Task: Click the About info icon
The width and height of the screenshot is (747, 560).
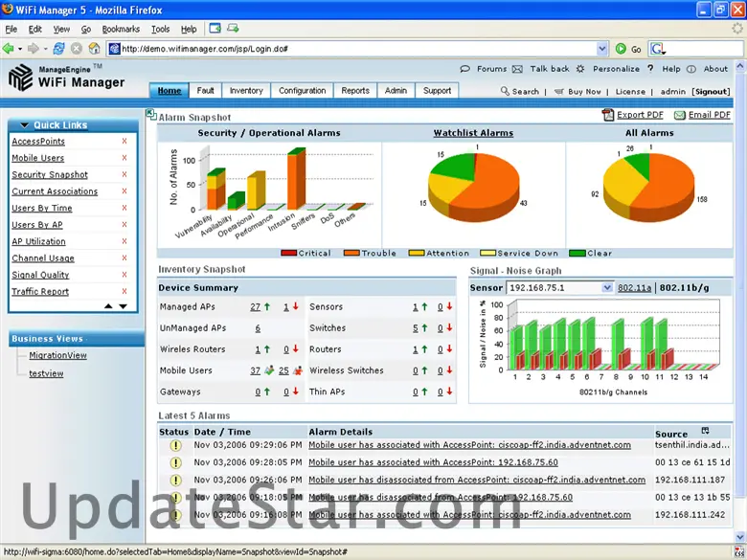Action: (x=691, y=69)
